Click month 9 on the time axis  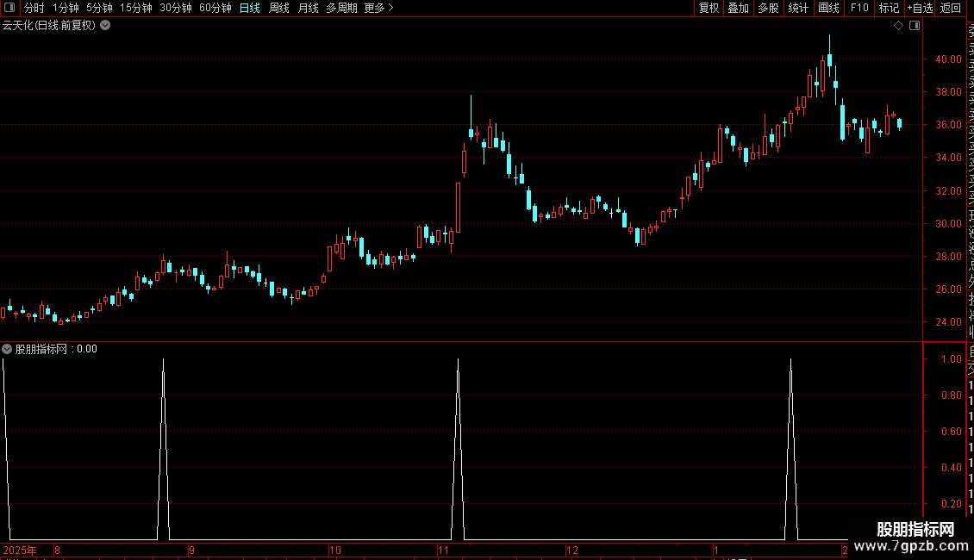click(192, 550)
